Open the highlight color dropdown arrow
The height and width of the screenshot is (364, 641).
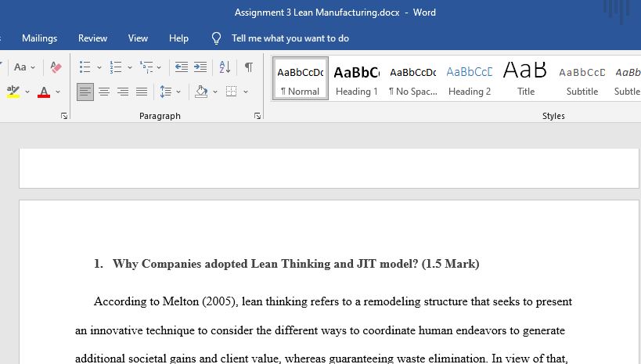(x=27, y=92)
